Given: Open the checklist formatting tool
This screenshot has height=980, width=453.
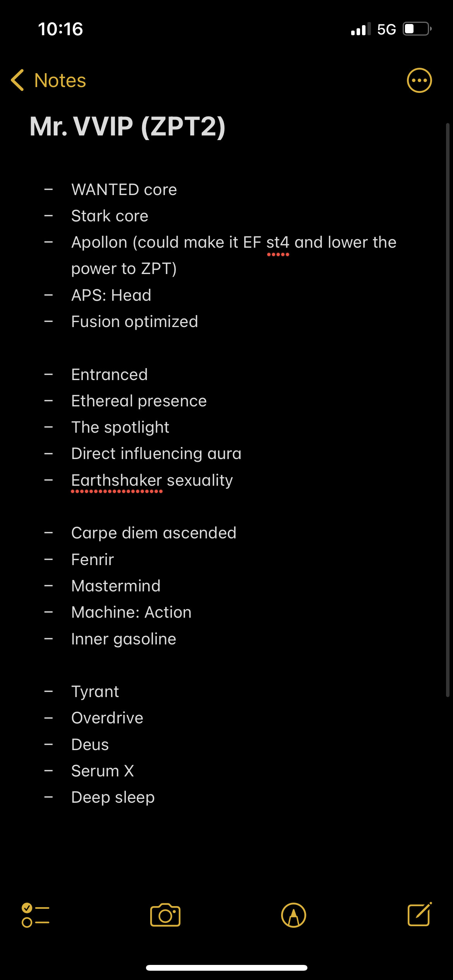Looking at the screenshot, I should click(36, 915).
